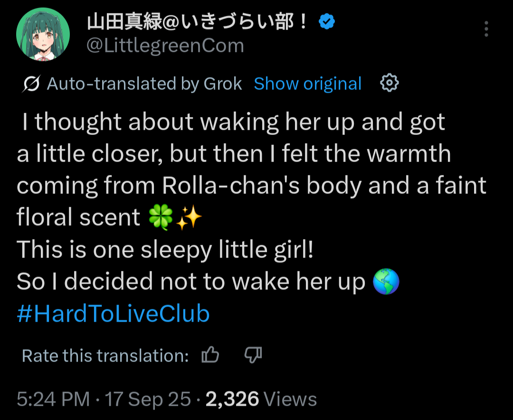The width and height of the screenshot is (513, 420).
Task: Open the green-haired anime profile avatar
Action: pos(43,34)
